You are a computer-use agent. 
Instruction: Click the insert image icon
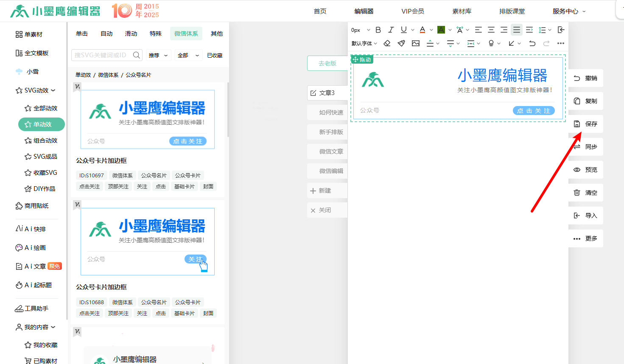click(416, 43)
